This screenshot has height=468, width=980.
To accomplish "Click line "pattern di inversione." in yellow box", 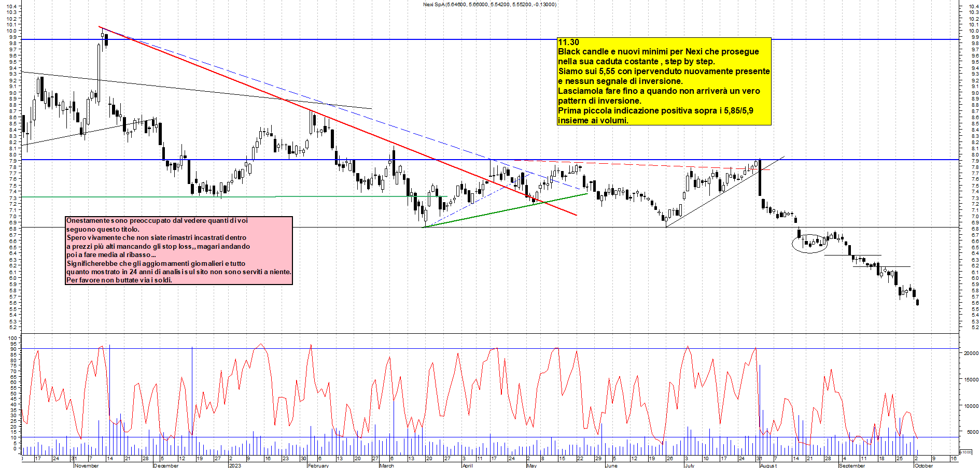I will (599, 101).
